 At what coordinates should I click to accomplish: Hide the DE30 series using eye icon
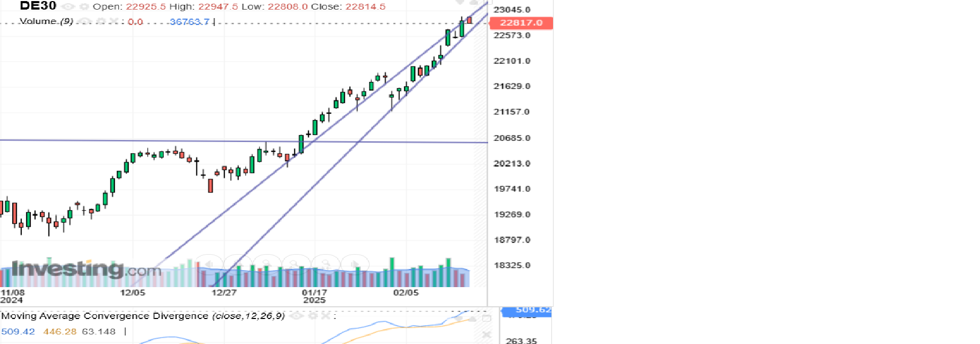pyautogui.click(x=68, y=7)
